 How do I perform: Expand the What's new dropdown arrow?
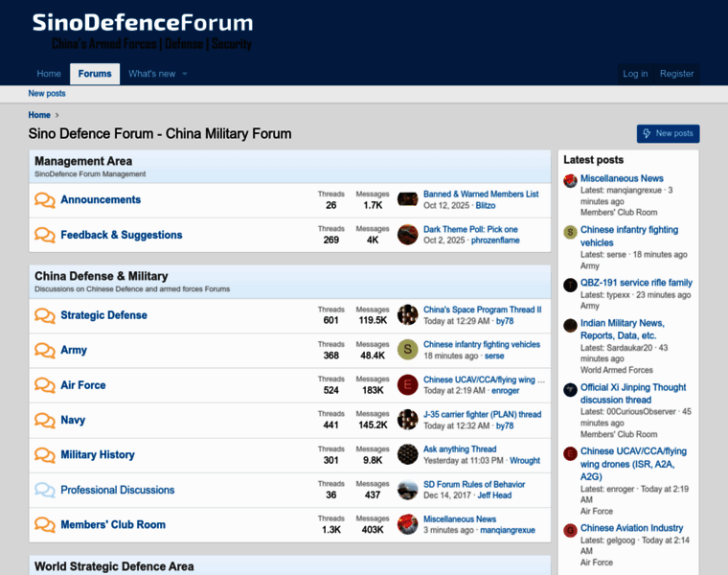coord(184,74)
